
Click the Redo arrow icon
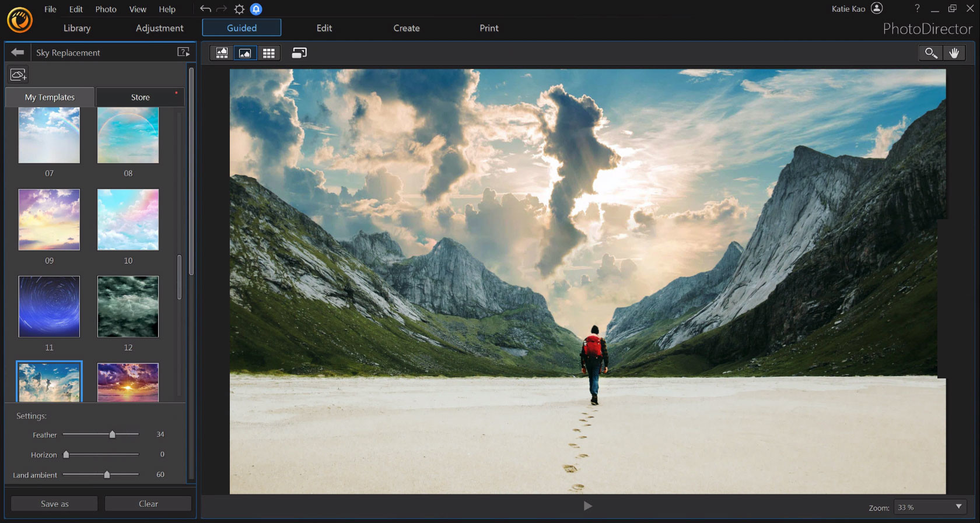click(222, 9)
